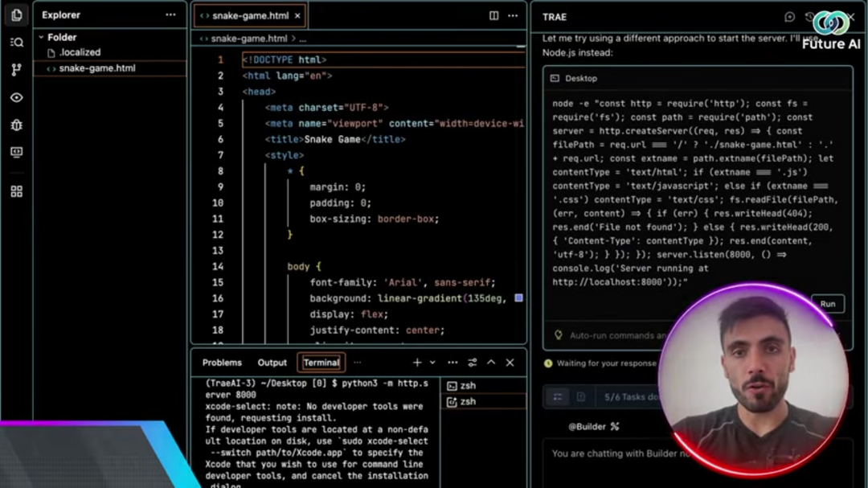
Task: Click the Run button for the node command
Action: point(827,304)
